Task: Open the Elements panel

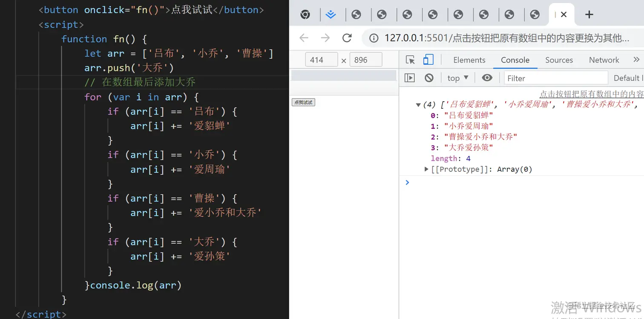Action: pos(469,60)
